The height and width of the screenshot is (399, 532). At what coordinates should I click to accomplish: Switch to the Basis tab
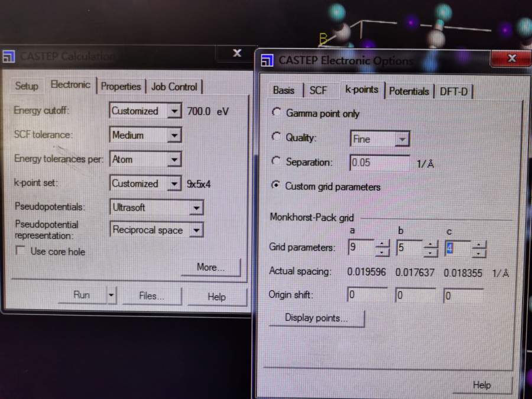coord(284,90)
